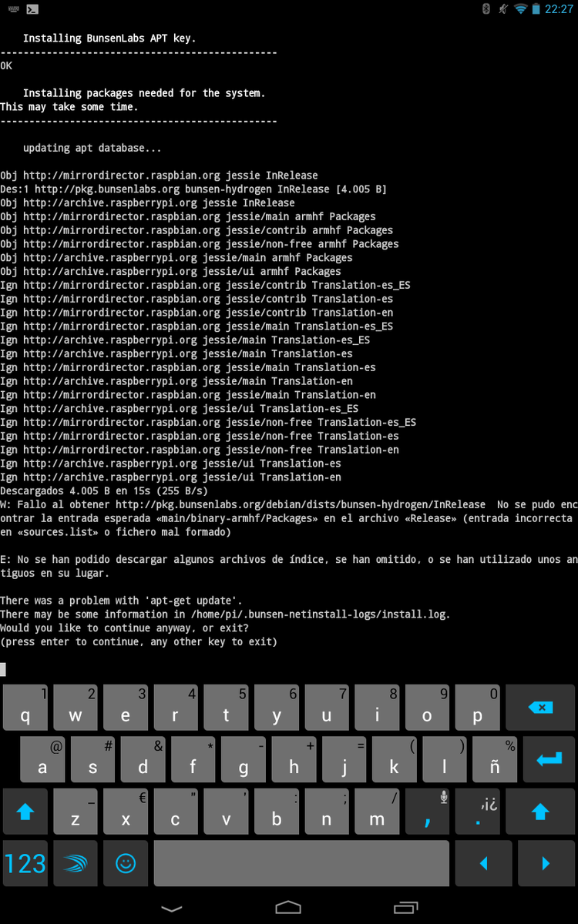Tap the 'Des:1 http://pkg.bunsenlabs.org' line
This screenshot has height=924, width=578.
coord(193,189)
